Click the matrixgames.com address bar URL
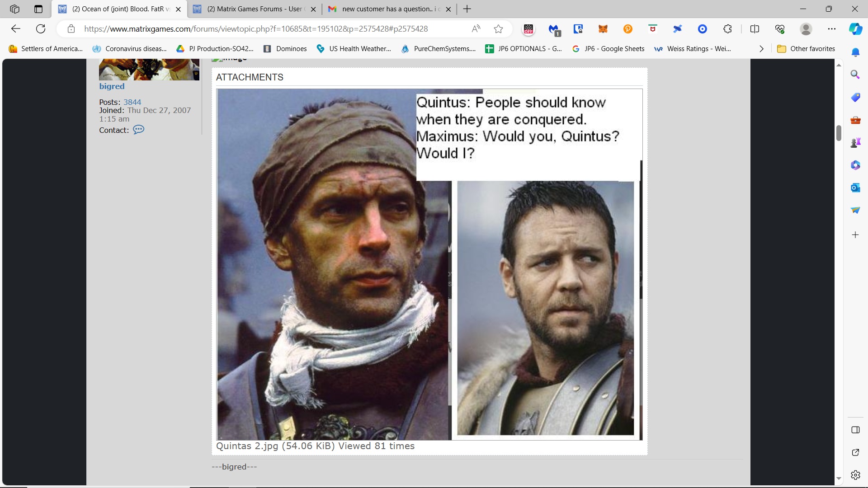The image size is (868, 488). click(256, 29)
